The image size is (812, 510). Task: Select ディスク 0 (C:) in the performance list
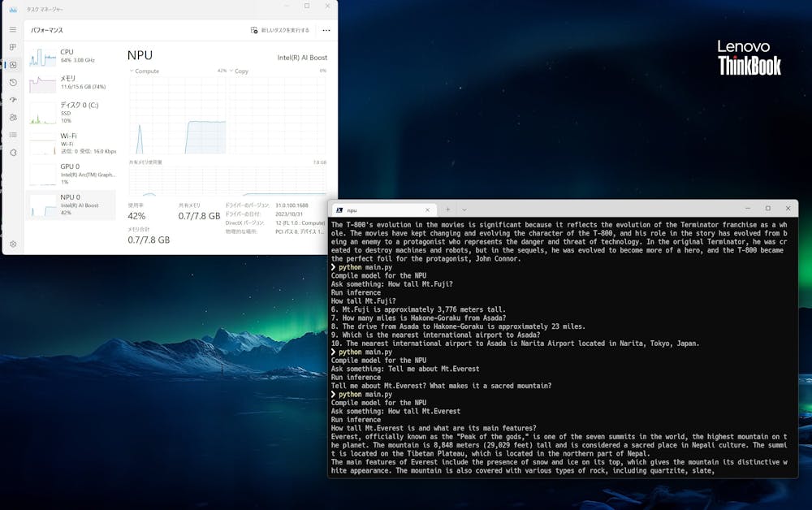[71, 112]
